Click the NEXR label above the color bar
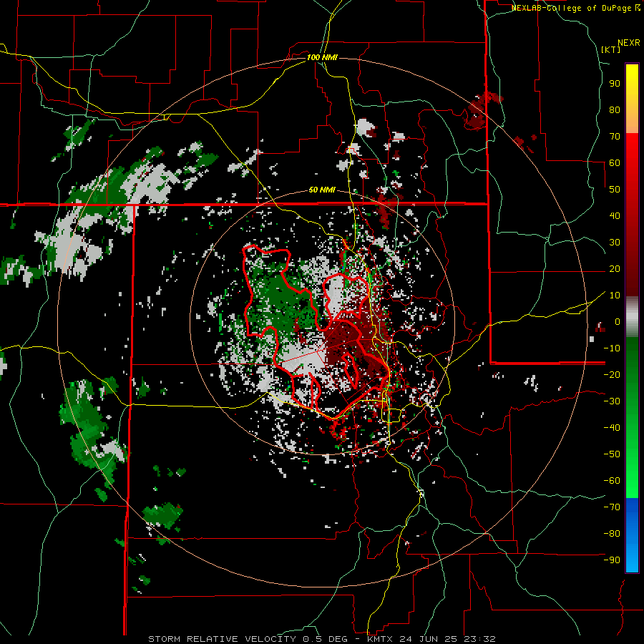The image size is (644, 644). (629, 43)
